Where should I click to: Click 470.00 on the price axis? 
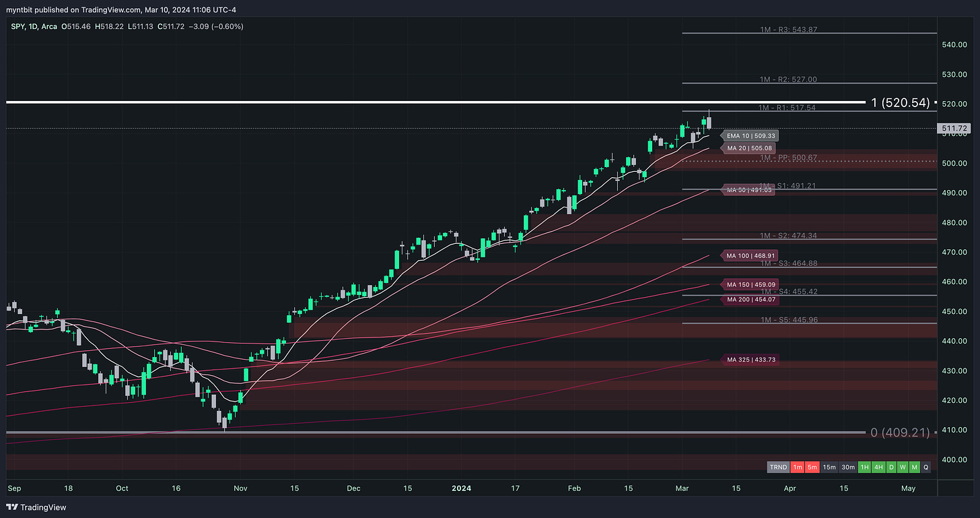tap(954, 252)
